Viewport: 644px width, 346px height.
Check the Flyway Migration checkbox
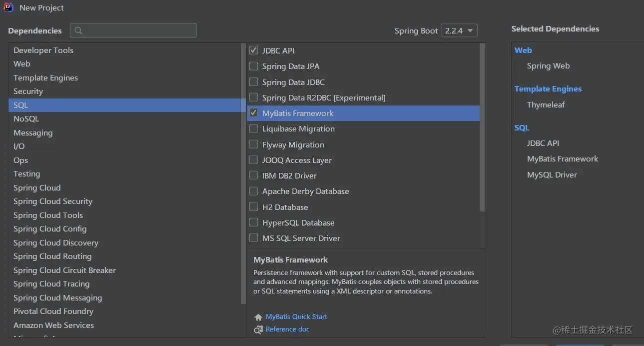(253, 144)
